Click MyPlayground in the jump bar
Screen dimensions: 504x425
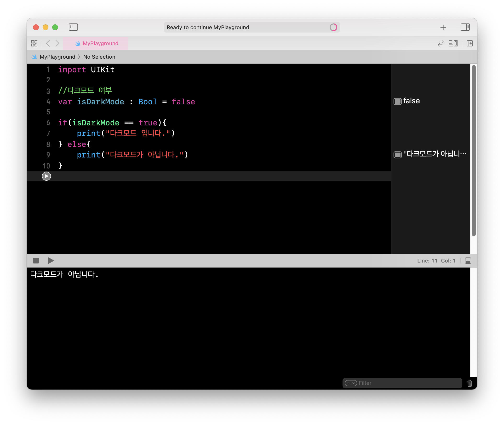(57, 57)
